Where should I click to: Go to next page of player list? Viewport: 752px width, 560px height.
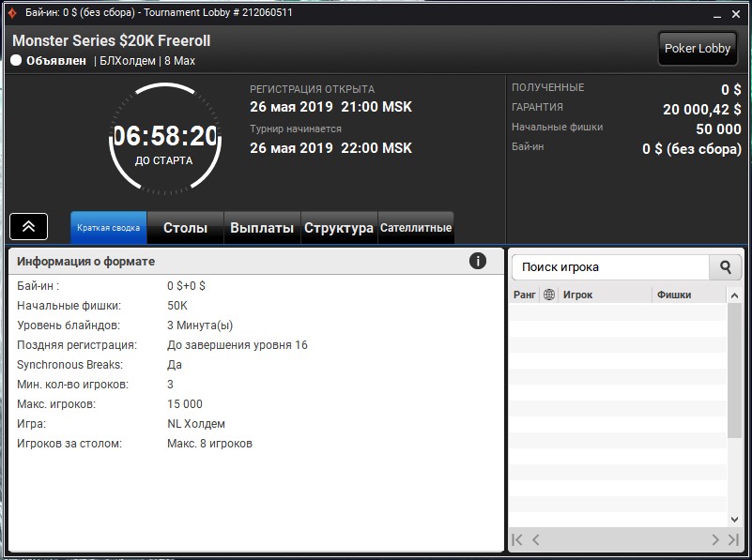[x=715, y=540]
